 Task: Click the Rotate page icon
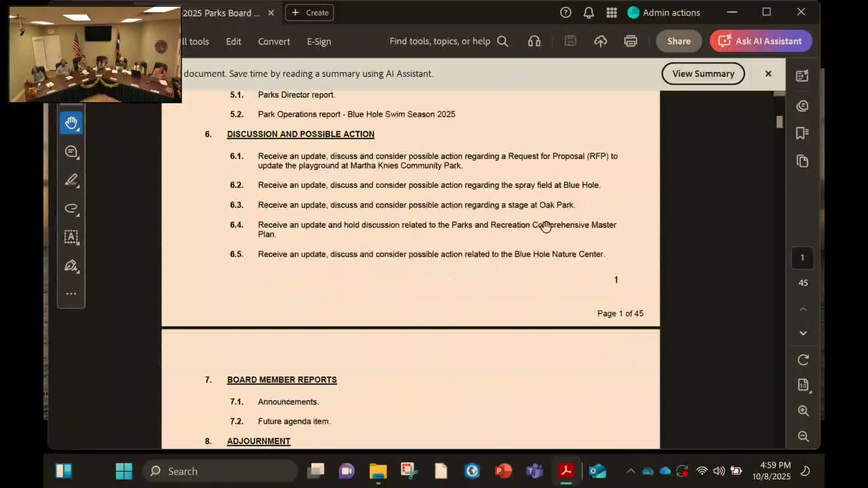click(x=803, y=360)
